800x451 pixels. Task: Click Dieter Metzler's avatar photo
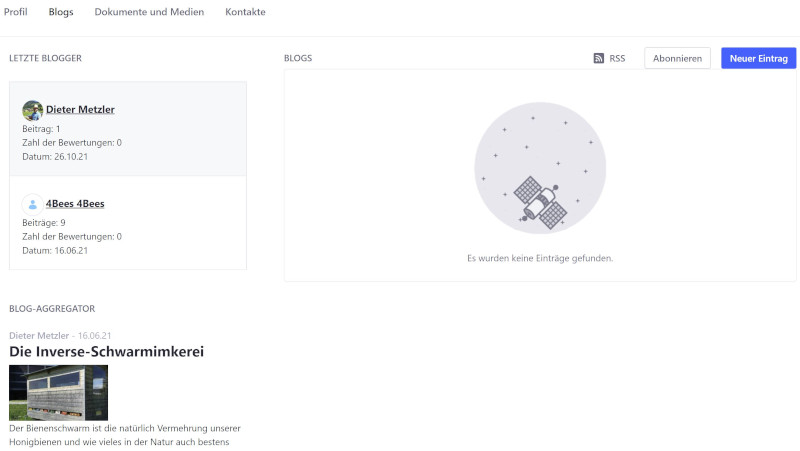[x=33, y=110]
